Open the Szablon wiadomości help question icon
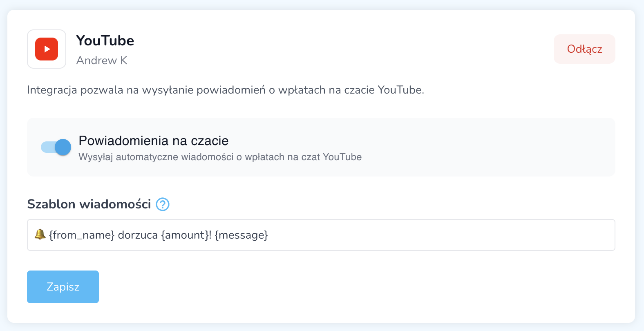The width and height of the screenshot is (644, 331). [163, 204]
